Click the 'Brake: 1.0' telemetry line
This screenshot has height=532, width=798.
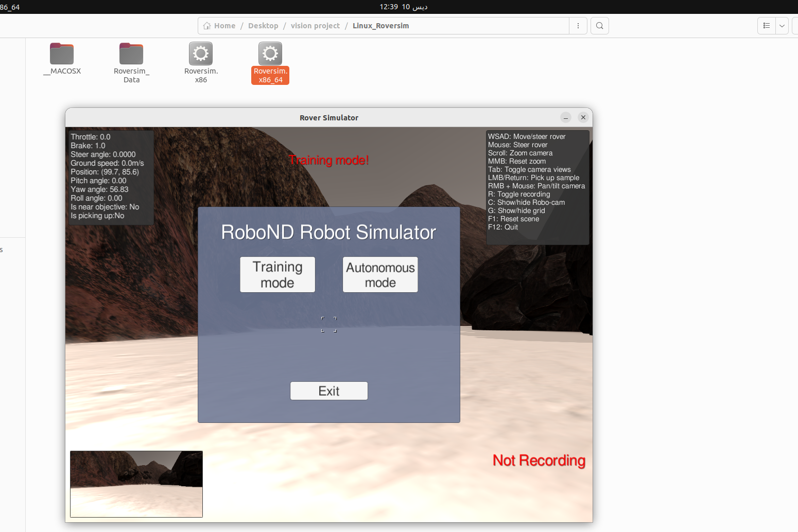point(88,146)
